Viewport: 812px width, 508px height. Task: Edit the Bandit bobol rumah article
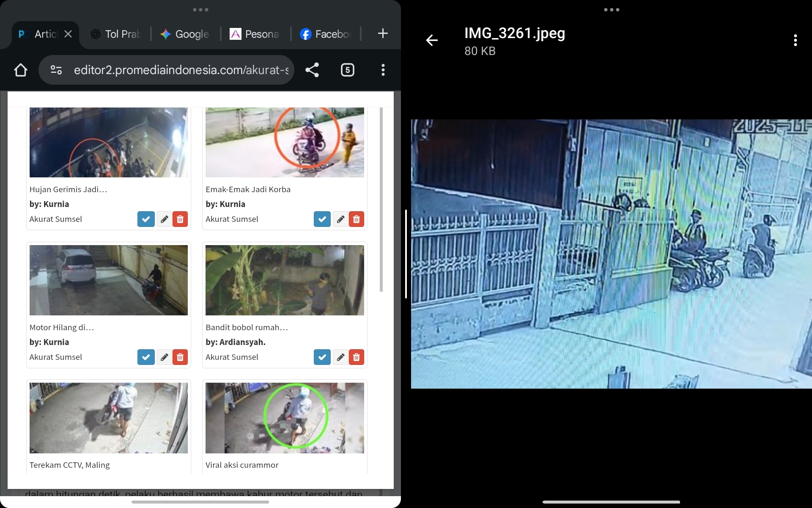[341, 357]
